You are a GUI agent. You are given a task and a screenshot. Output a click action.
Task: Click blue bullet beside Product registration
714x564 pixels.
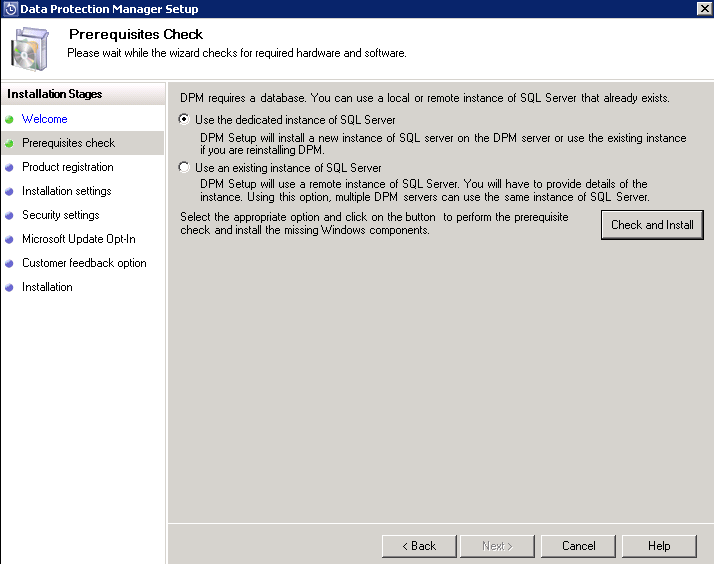10,168
